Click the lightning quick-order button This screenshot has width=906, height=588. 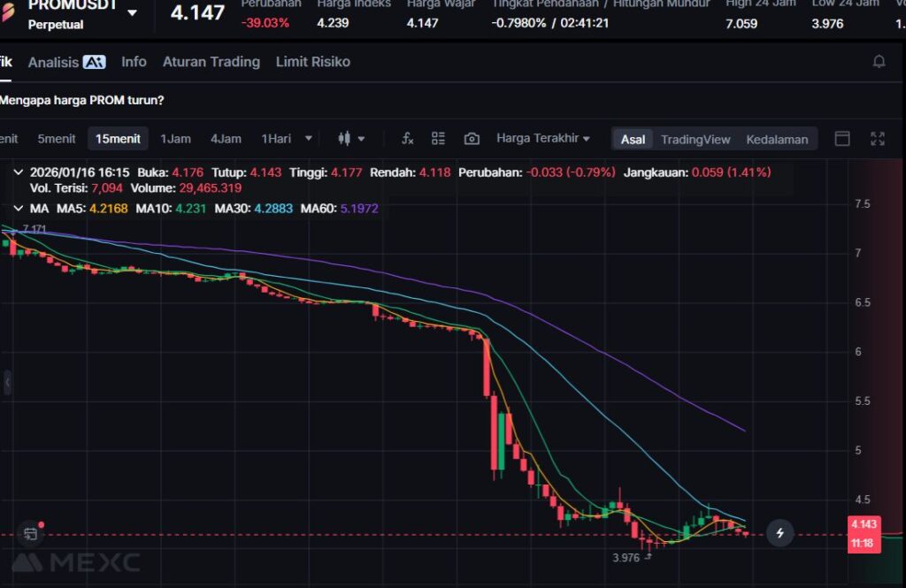point(779,533)
